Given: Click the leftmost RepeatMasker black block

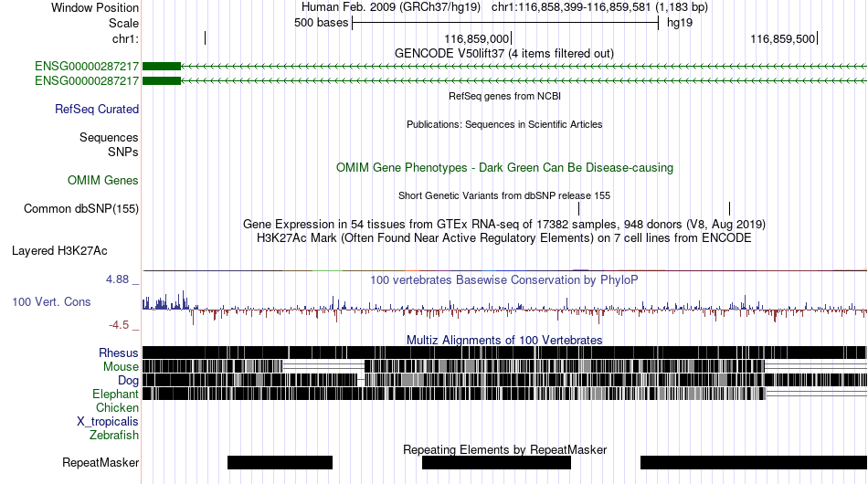Looking at the screenshot, I should (x=281, y=462).
